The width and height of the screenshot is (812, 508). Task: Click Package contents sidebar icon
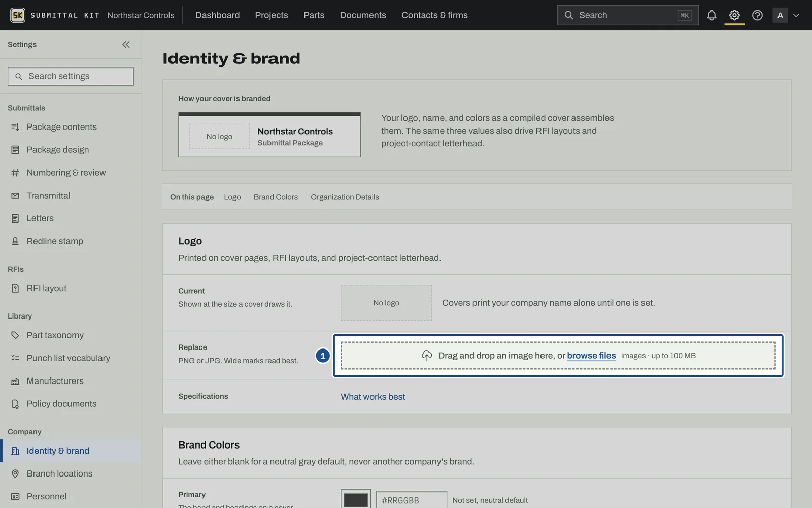15,127
